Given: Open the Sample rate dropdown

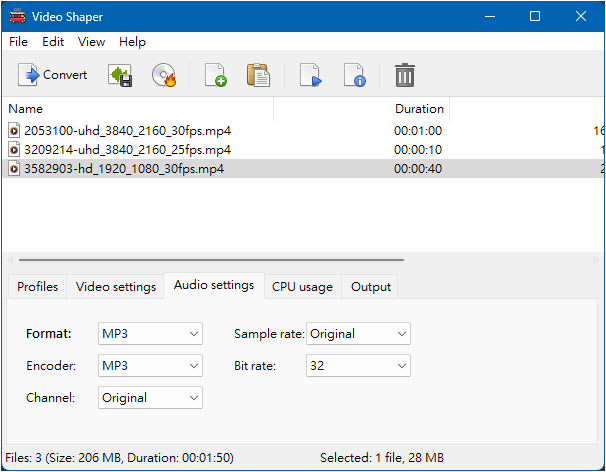Looking at the screenshot, I should coord(359,334).
